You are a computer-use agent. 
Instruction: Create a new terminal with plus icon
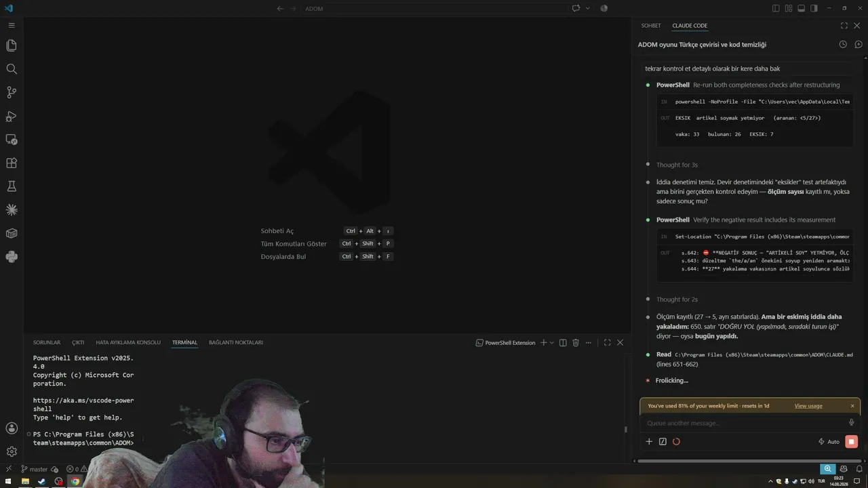coord(543,343)
